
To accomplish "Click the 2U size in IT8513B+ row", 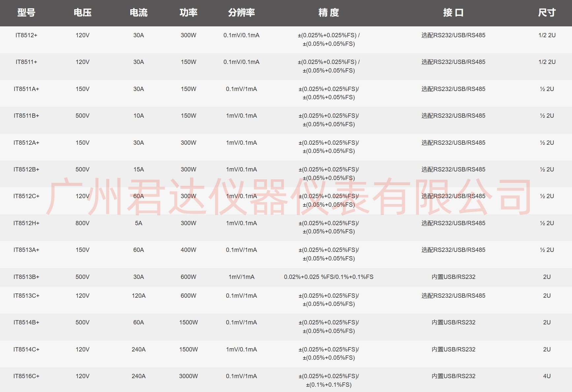I will pos(547,277).
